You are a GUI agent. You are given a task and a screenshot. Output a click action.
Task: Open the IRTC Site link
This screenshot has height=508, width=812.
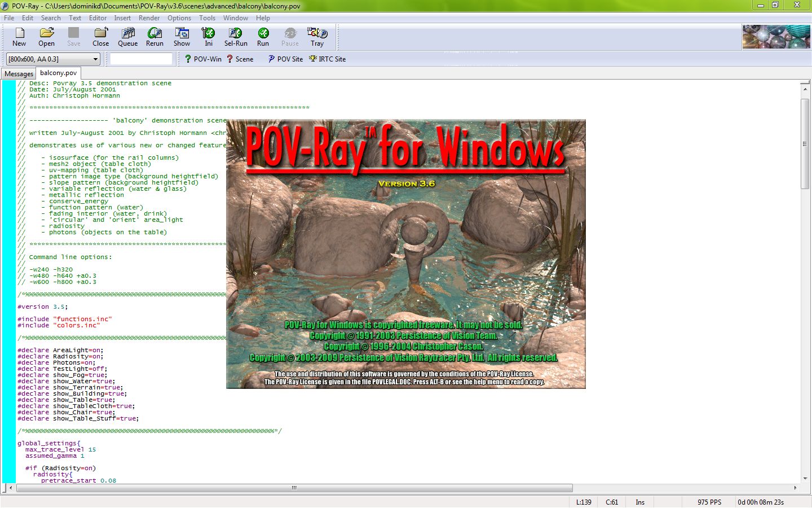328,59
